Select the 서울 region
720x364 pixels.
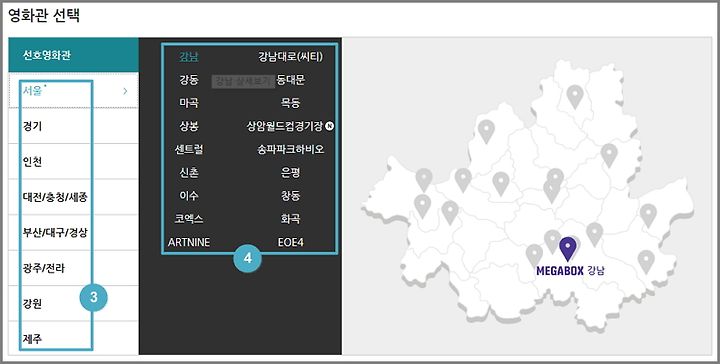click(73, 90)
